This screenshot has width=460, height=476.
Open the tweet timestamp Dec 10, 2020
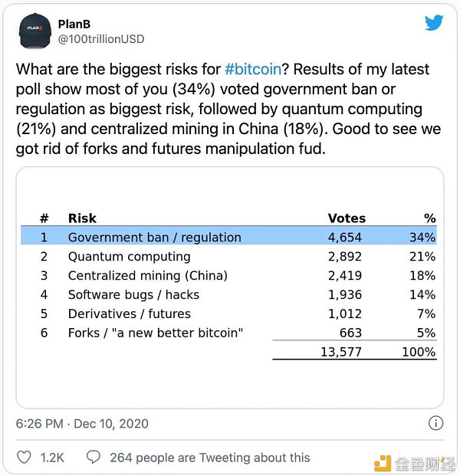(x=82, y=423)
